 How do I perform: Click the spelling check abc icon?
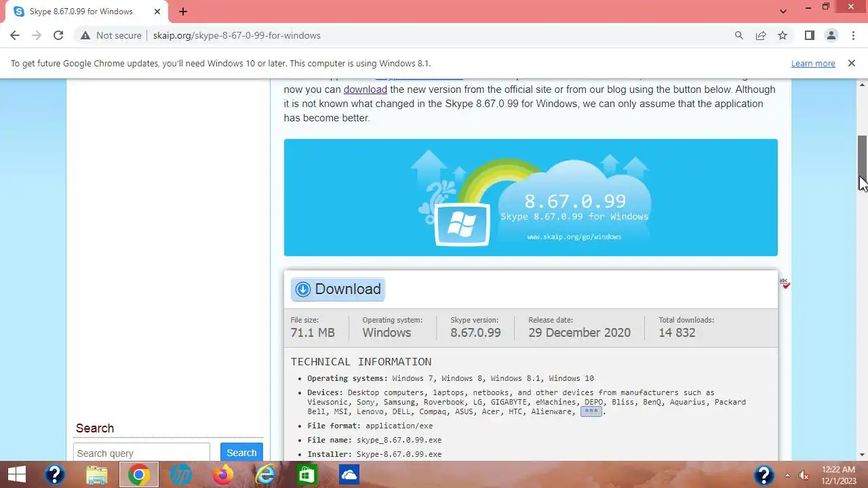point(785,283)
